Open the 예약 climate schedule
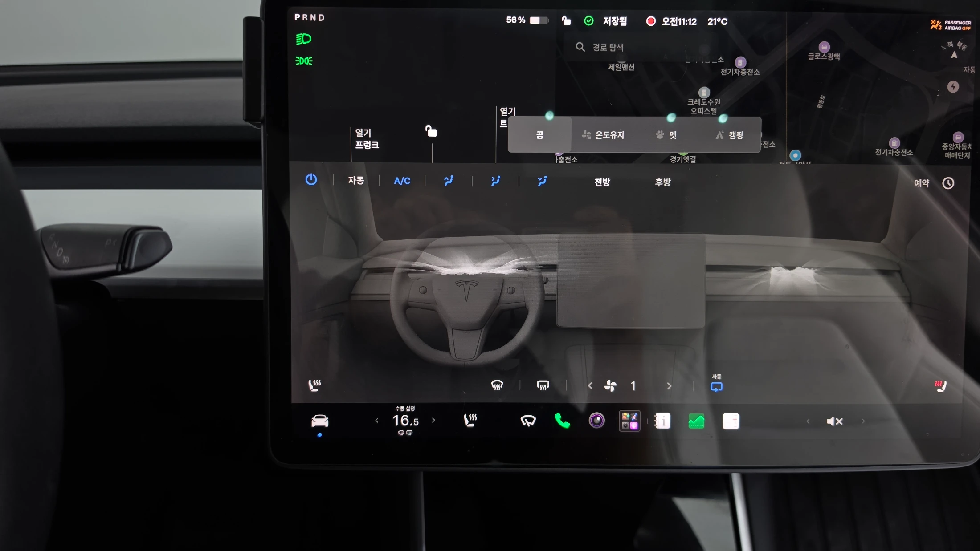The height and width of the screenshot is (551, 980). pos(922,183)
